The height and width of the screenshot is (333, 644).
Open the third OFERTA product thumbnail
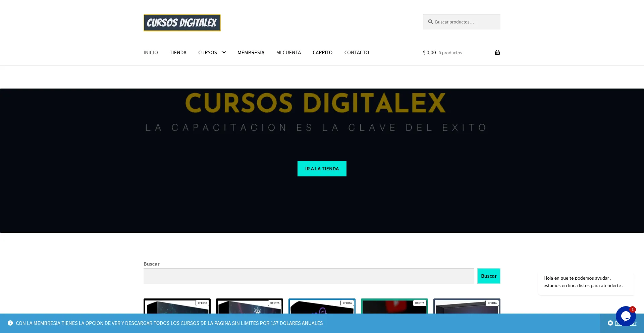(322, 306)
